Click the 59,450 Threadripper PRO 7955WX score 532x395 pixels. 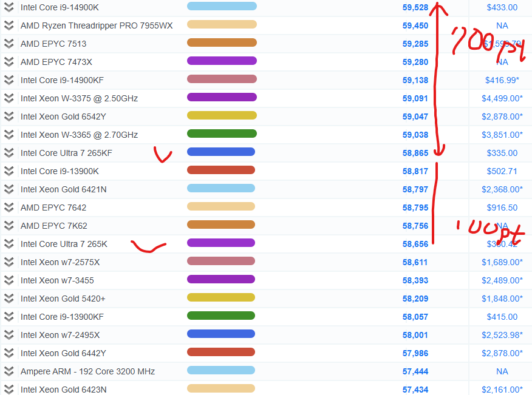[x=415, y=25]
